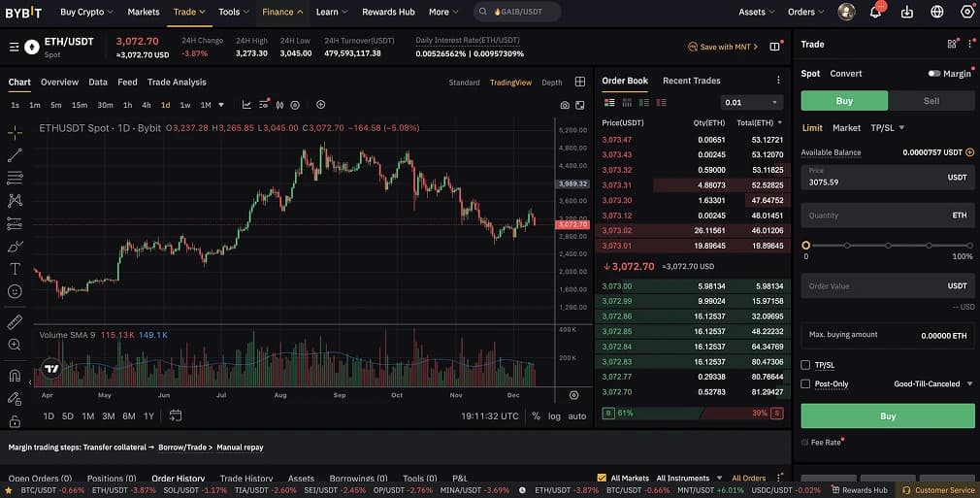This screenshot has width=980, height=498.
Task: Open the text annotation tool
Action: tap(15, 269)
